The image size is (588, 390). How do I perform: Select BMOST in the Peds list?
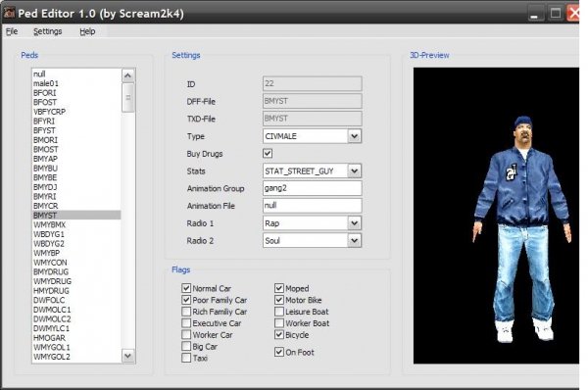[x=76, y=149]
